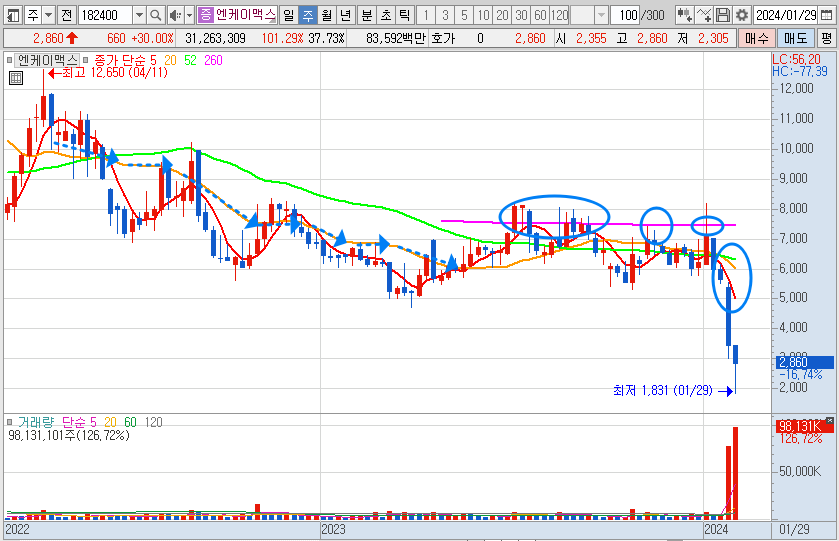Click the blue 2,860 price axis tag

point(805,362)
